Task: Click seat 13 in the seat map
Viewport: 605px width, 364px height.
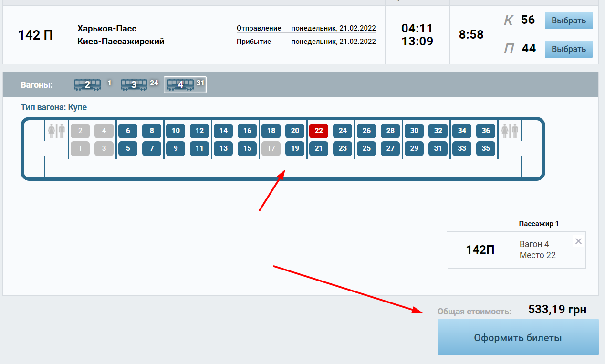Action: coord(223,148)
